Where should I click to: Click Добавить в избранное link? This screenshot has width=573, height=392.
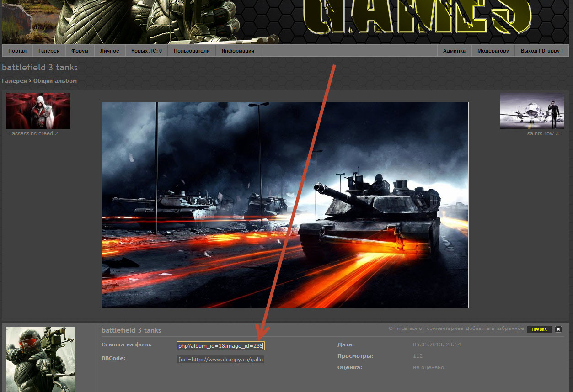click(x=495, y=328)
